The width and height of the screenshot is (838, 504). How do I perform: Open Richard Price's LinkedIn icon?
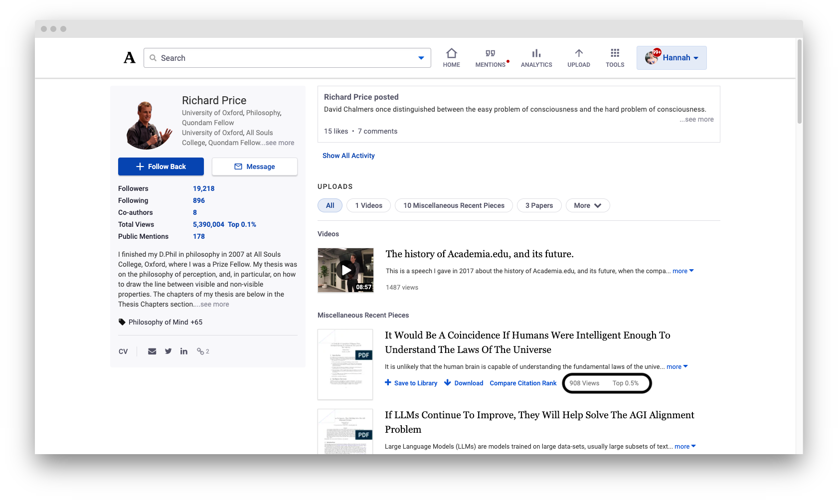click(x=184, y=351)
